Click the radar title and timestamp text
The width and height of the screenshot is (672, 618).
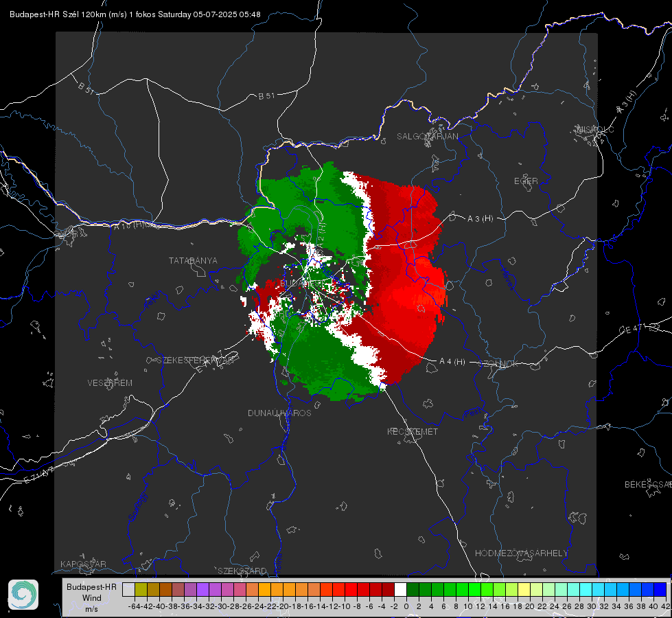(135, 14)
